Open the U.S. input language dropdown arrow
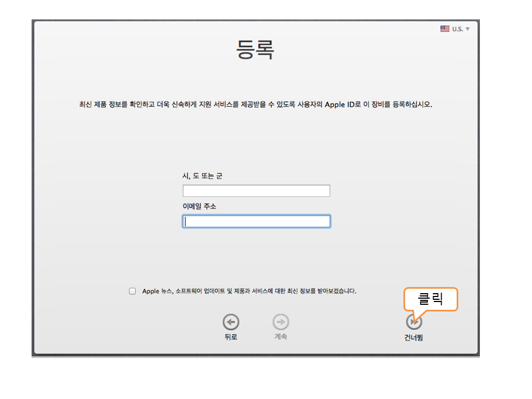Image resolution: width=532 pixels, height=399 pixels. coord(468,29)
